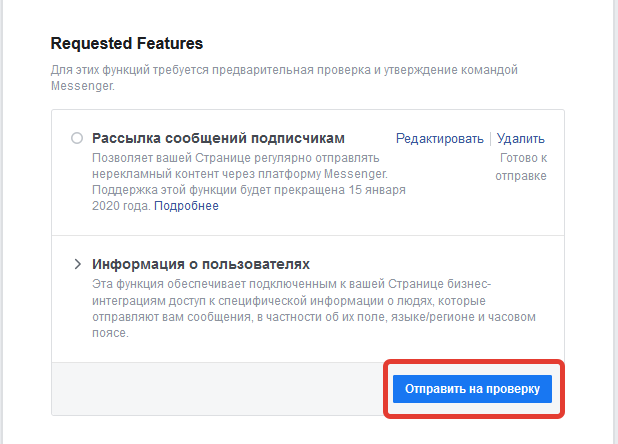Click the Рассылка сообщений подписчикам title
This screenshot has width=618, height=444.
pyautogui.click(x=218, y=138)
